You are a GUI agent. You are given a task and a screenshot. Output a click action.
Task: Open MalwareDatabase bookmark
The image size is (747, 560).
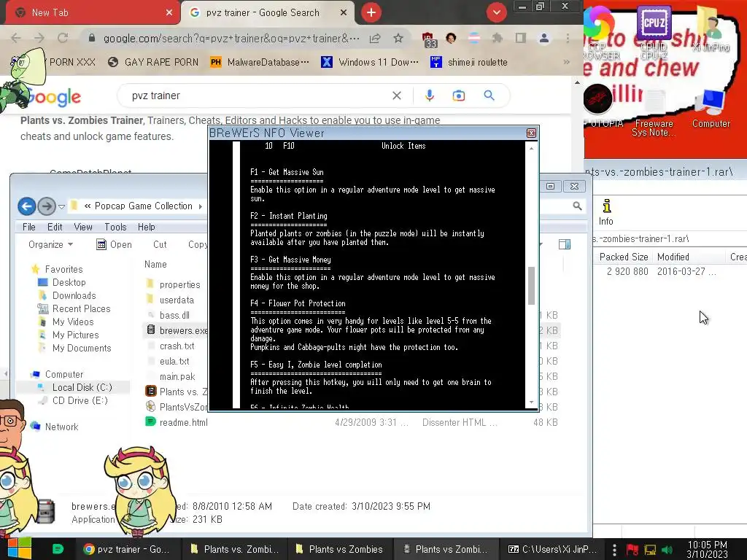tap(260, 62)
